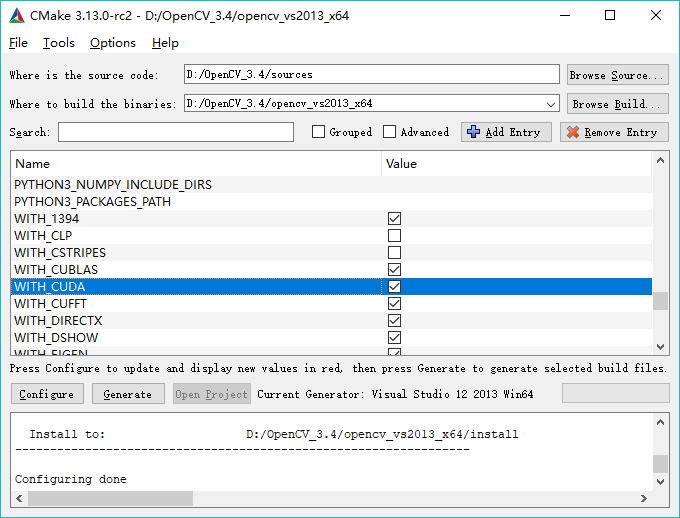The image size is (680, 518).
Task: Uncheck the WITH_CUFFT checkbox
Action: pos(394,303)
